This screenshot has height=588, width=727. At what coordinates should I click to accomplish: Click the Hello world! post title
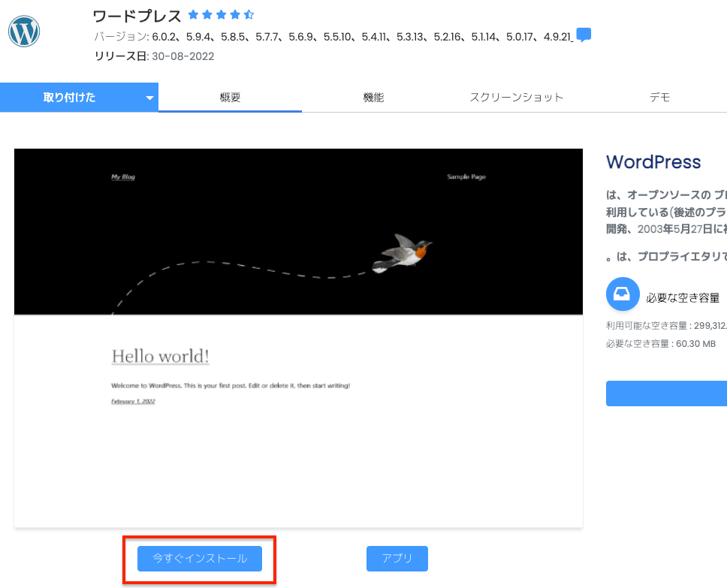(x=161, y=356)
